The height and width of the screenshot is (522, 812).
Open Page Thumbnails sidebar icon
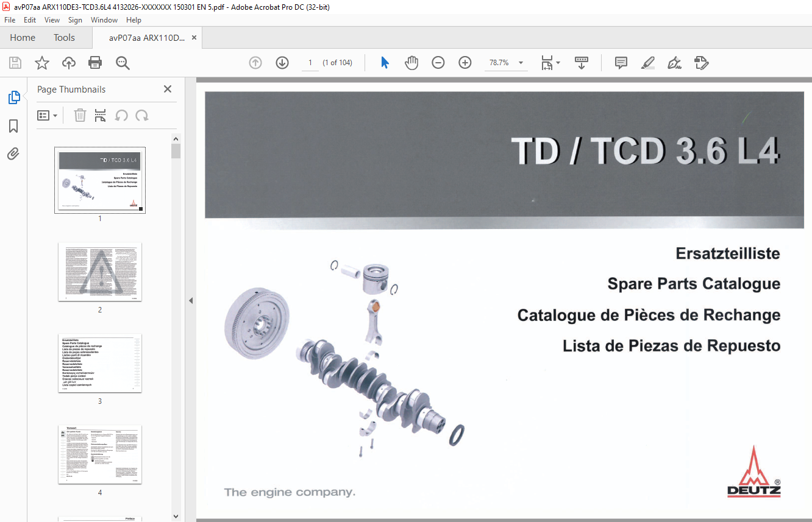coord(13,97)
